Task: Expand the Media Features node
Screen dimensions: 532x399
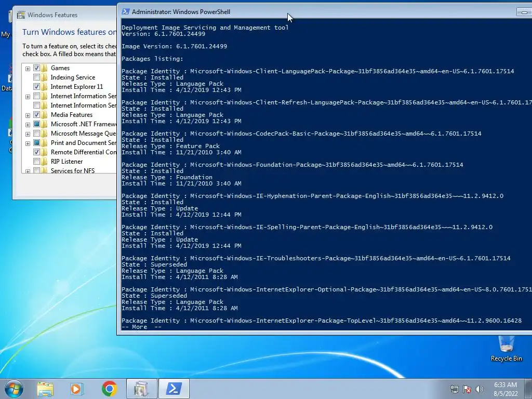Action: (28, 115)
